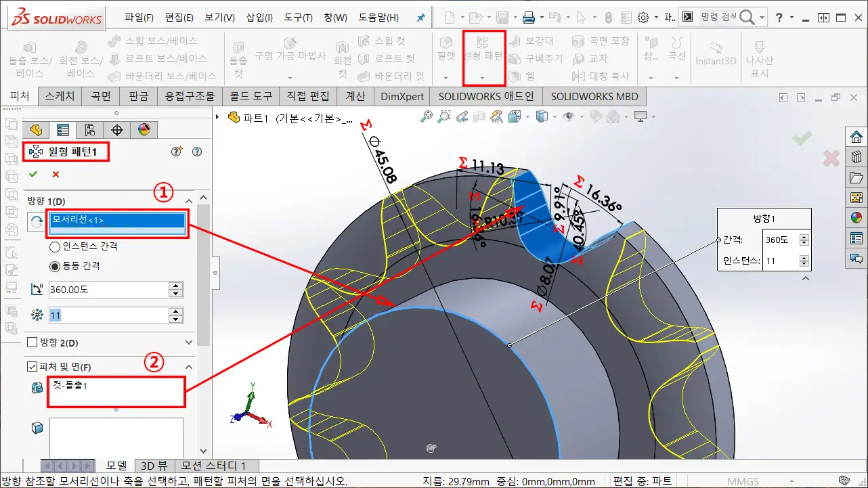Click the 360.00도 angle field
The width and height of the screenshot is (868, 488).
pos(108,290)
